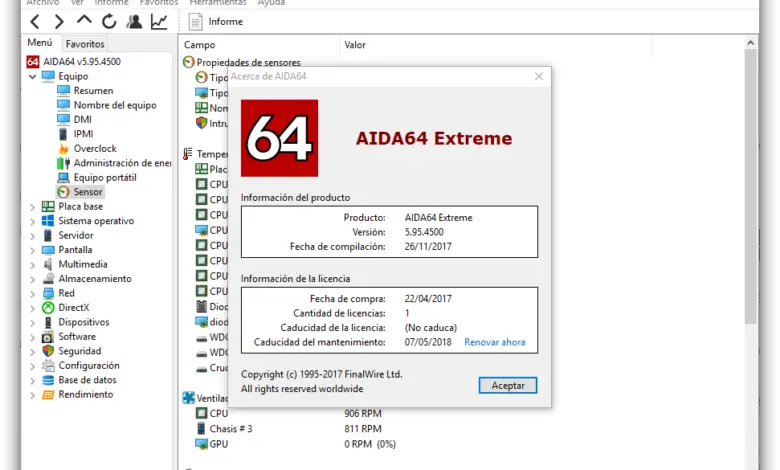Expand the Sistema operativo node
The height and width of the screenshot is (470, 780).
click(x=32, y=221)
